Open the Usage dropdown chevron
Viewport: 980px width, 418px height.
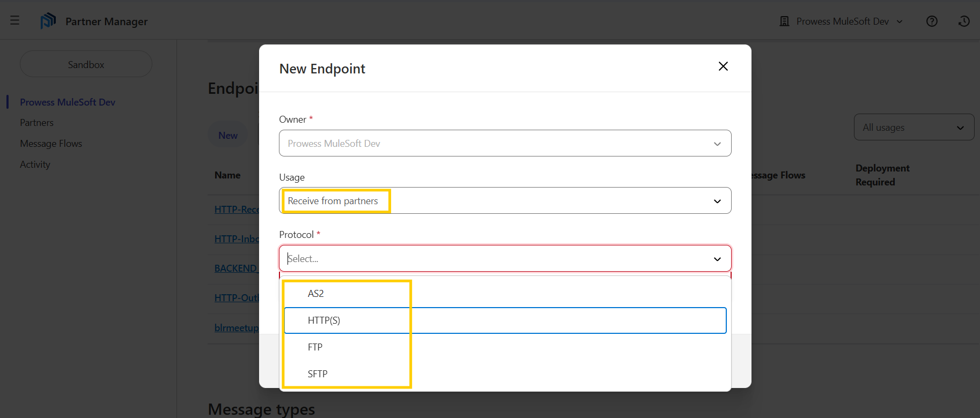coord(717,201)
